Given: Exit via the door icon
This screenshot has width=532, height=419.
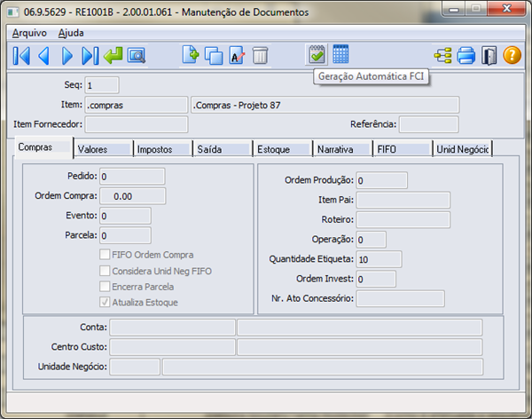Looking at the screenshot, I should tap(489, 56).
